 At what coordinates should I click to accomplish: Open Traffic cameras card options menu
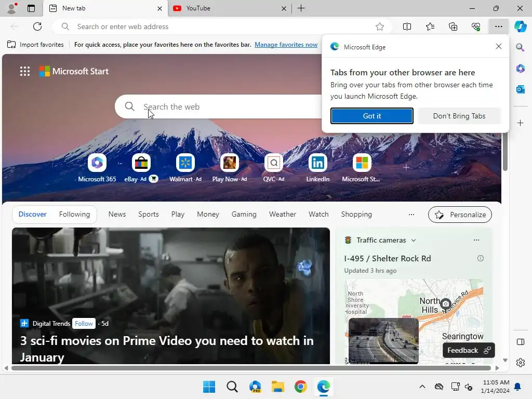coord(476,240)
